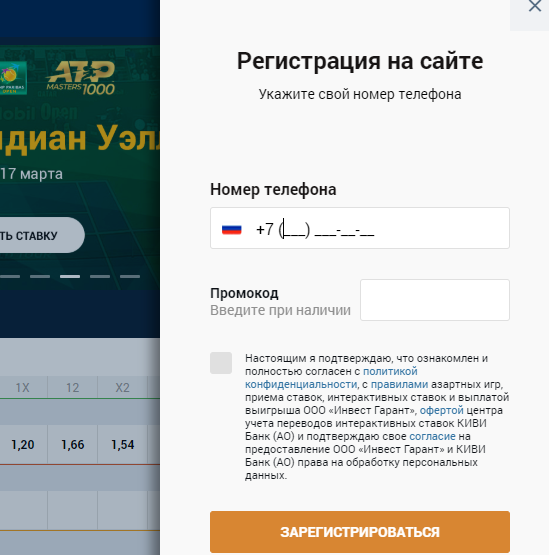Click the BNP Paribas Open logo
549x555 pixels.
(x=13, y=78)
